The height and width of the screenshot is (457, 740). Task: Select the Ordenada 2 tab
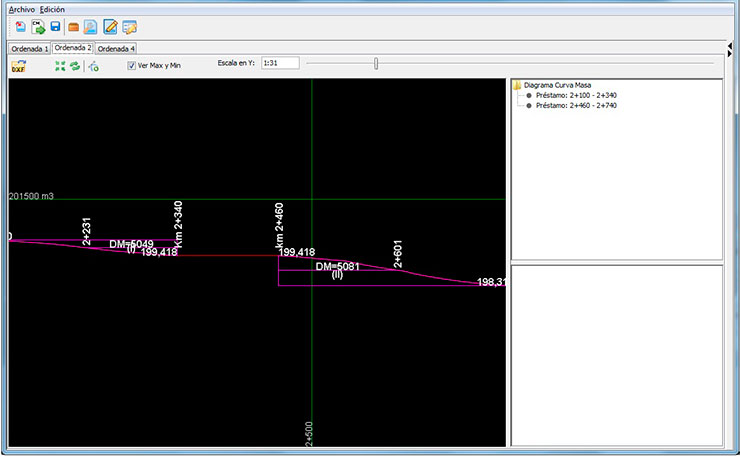point(73,48)
